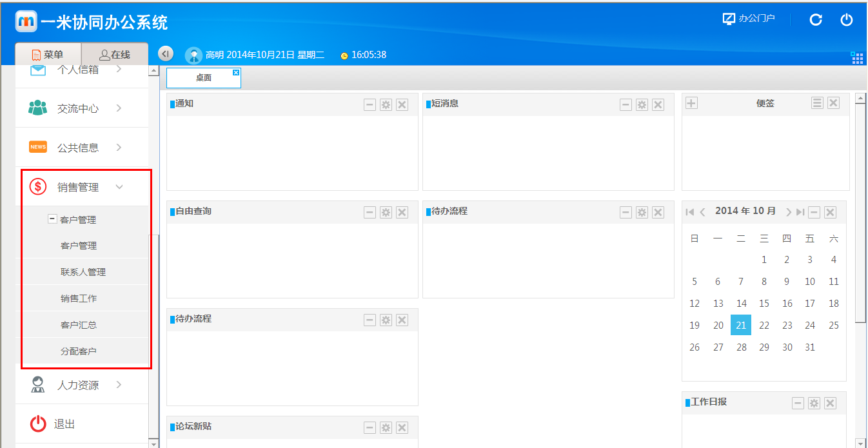
Task: Open 交流中心 people icon
Action: 38,108
